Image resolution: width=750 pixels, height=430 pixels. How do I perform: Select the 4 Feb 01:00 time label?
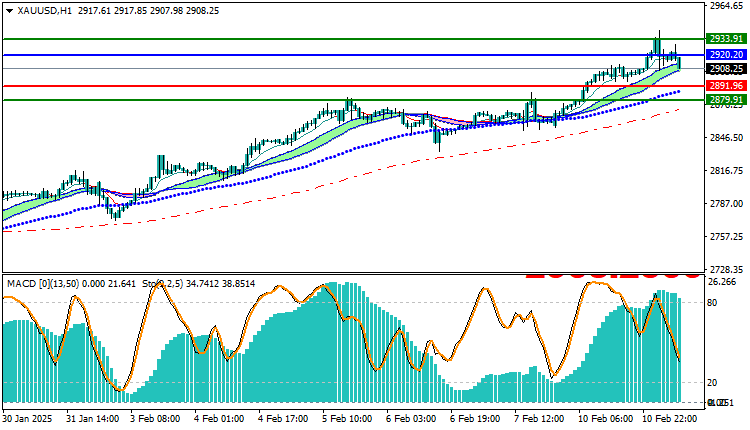tap(219, 419)
